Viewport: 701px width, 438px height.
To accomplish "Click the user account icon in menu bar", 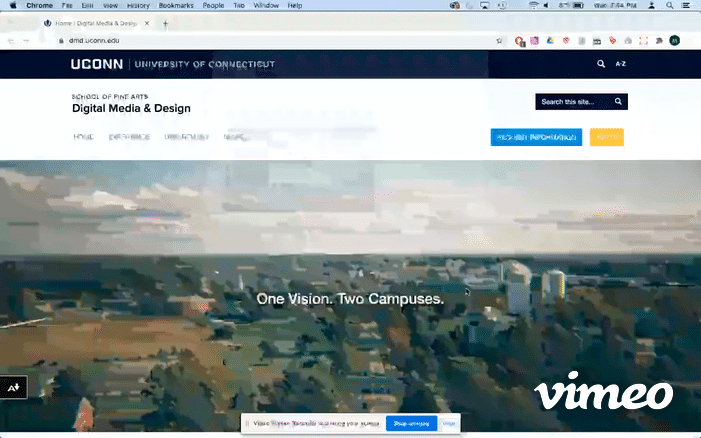I will pyautogui.click(x=652, y=5).
